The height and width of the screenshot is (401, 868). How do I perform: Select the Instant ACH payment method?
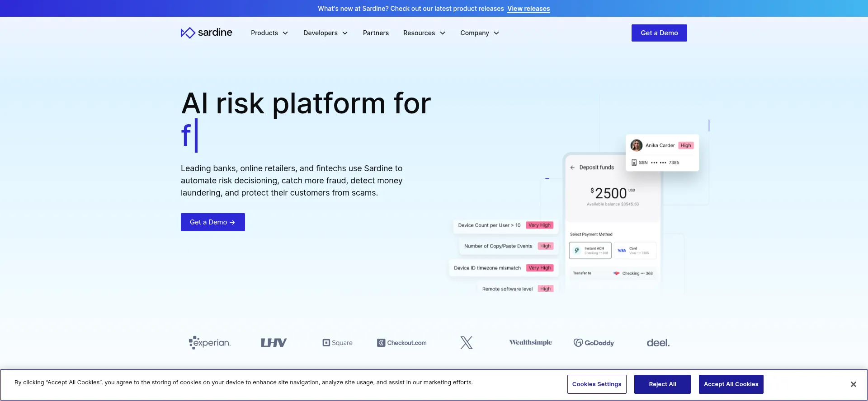click(590, 251)
